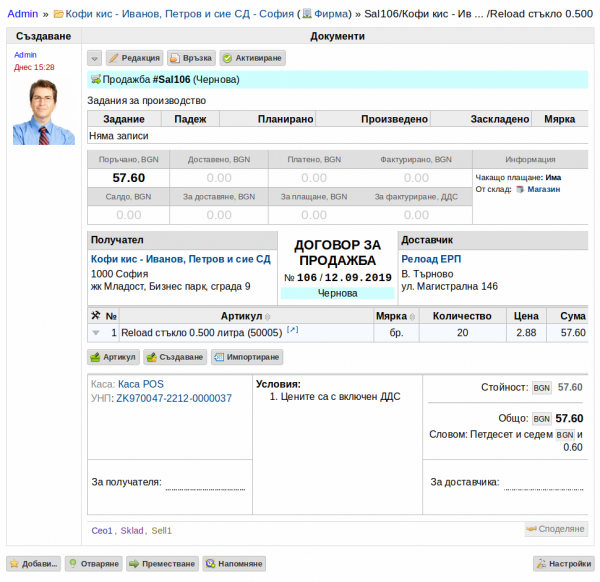Activate the sale with Активиране button

point(253,58)
